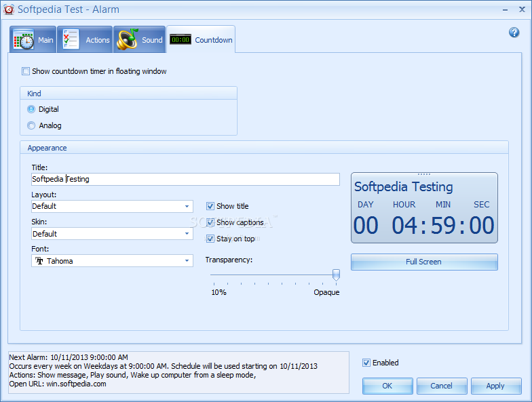The image size is (532, 402).
Task: Click the Kind group header
Action: pyautogui.click(x=128, y=94)
